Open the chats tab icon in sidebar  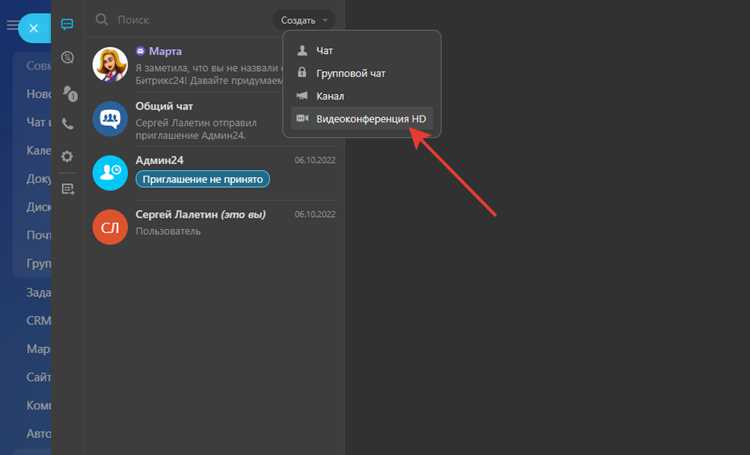pos(67,24)
